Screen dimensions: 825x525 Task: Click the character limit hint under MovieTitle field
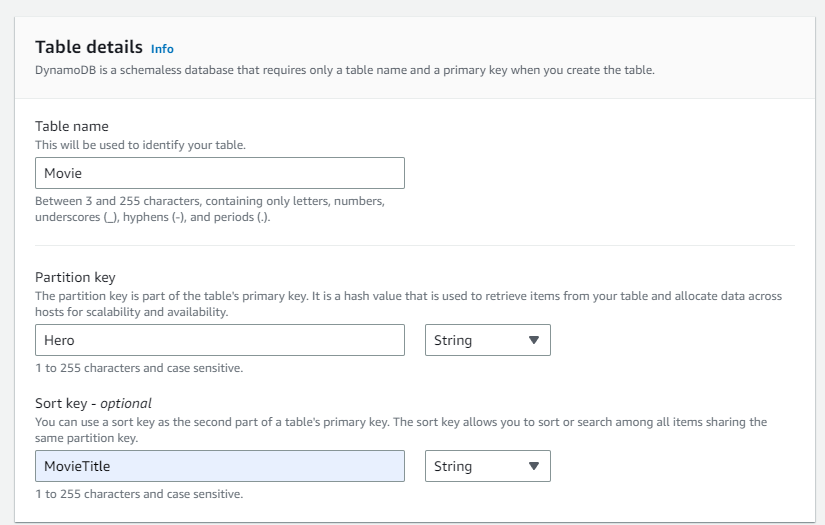tap(139, 494)
